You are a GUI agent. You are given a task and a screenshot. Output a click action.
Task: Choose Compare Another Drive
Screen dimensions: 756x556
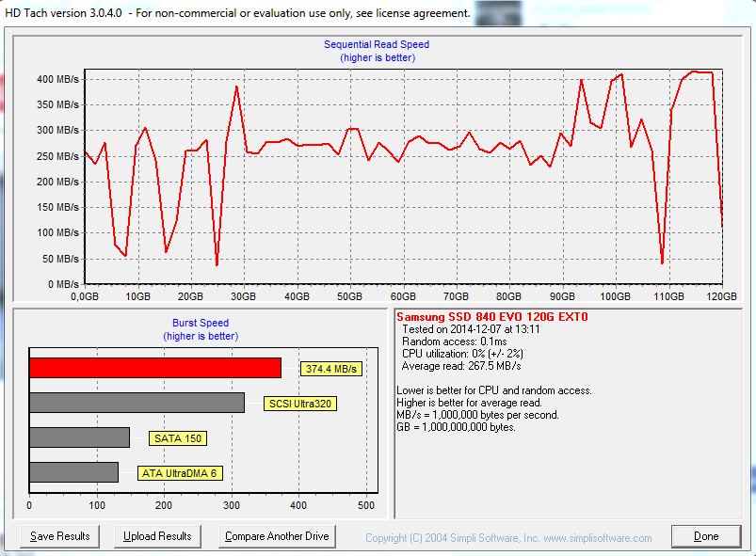[x=277, y=536]
